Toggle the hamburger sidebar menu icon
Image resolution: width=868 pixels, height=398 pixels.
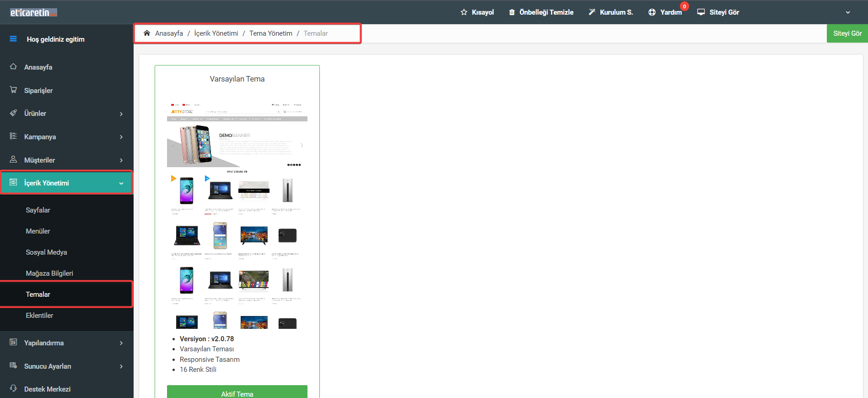tap(13, 39)
